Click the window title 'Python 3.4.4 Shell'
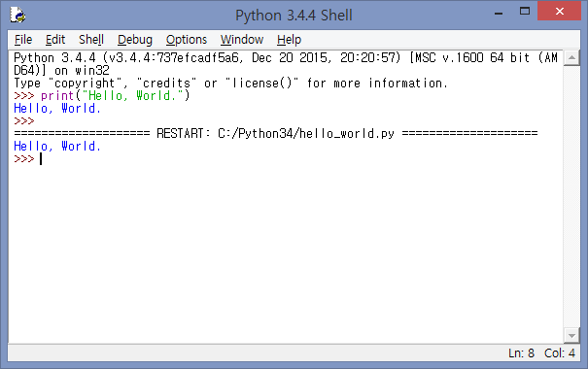588x369 pixels. tap(294, 16)
